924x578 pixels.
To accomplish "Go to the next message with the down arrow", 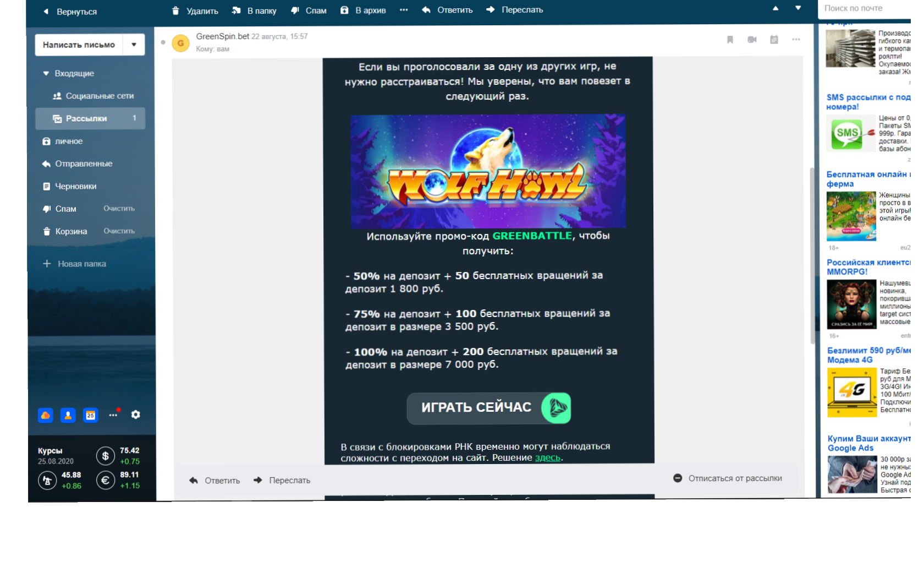I will 798,8.
